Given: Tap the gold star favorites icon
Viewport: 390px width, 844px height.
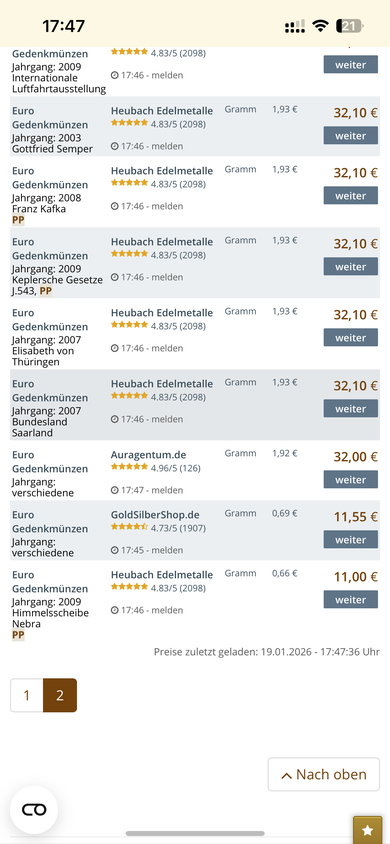Looking at the screenshot, I should click(367, 829).
